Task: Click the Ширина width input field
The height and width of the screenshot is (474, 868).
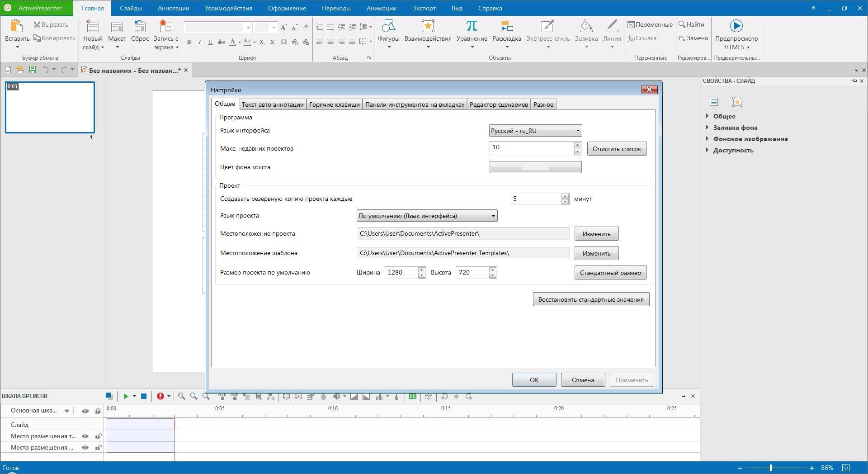Action: (401, 273)
